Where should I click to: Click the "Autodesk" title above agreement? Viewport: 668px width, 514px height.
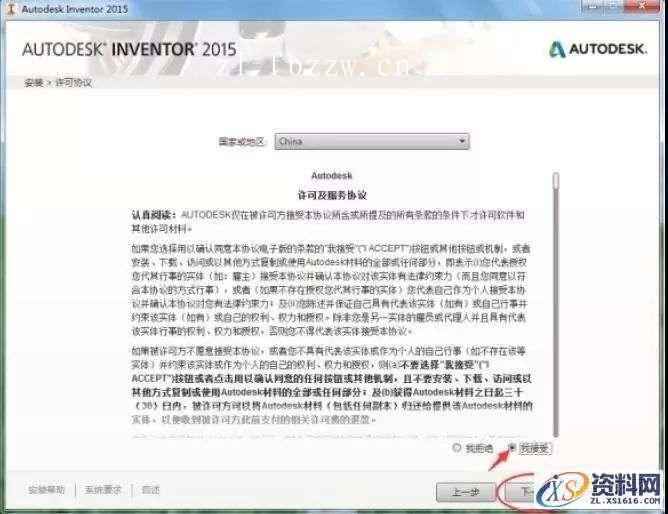332,175
